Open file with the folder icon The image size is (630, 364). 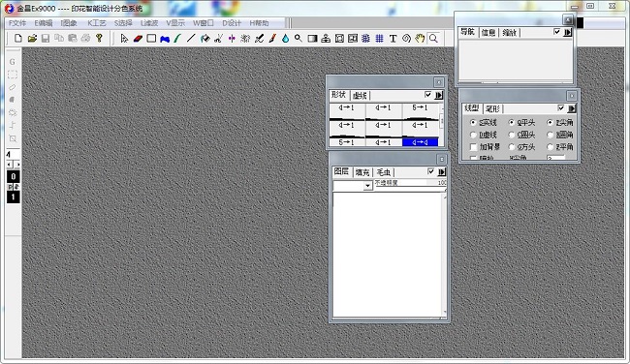pos(32,39)
